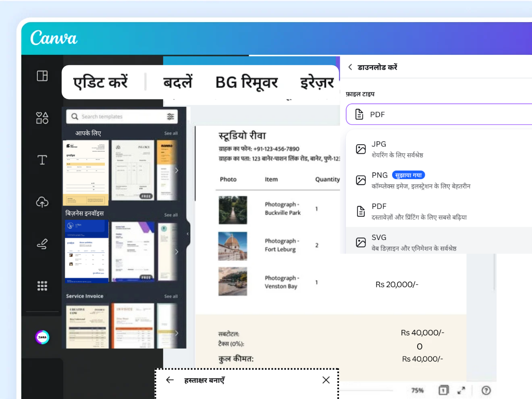Choose the blue business invoice template
The height and width of the screenshot is (399, 532).
87,251
